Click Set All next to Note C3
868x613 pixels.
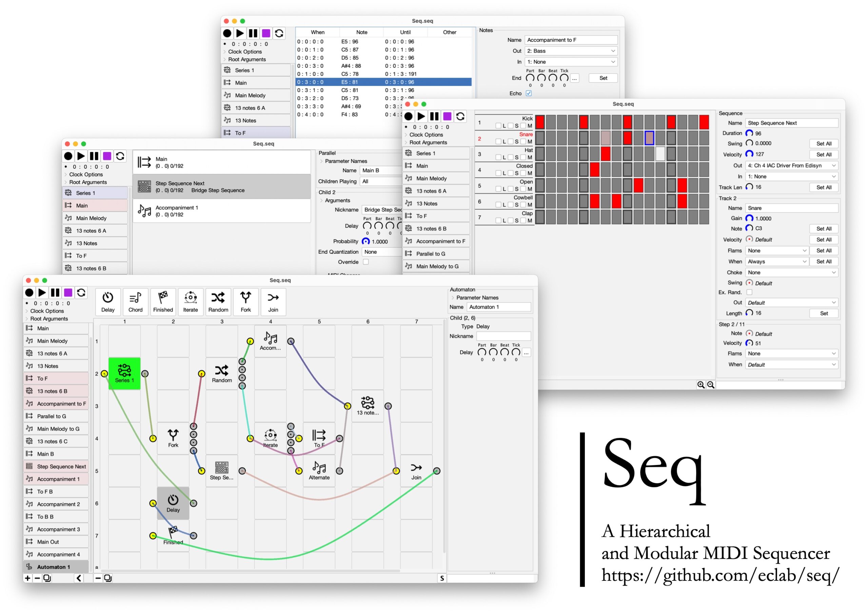824,229
